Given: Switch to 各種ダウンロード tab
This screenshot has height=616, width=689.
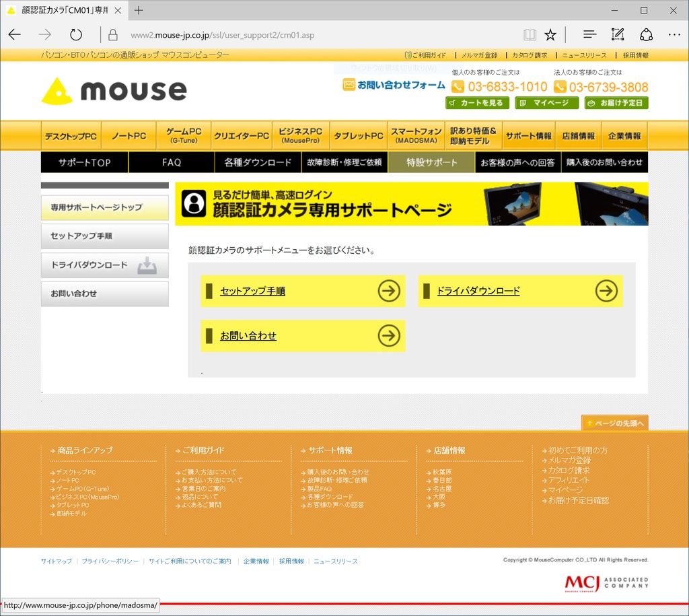Looking at the screenshot, I should pos(258,162).
